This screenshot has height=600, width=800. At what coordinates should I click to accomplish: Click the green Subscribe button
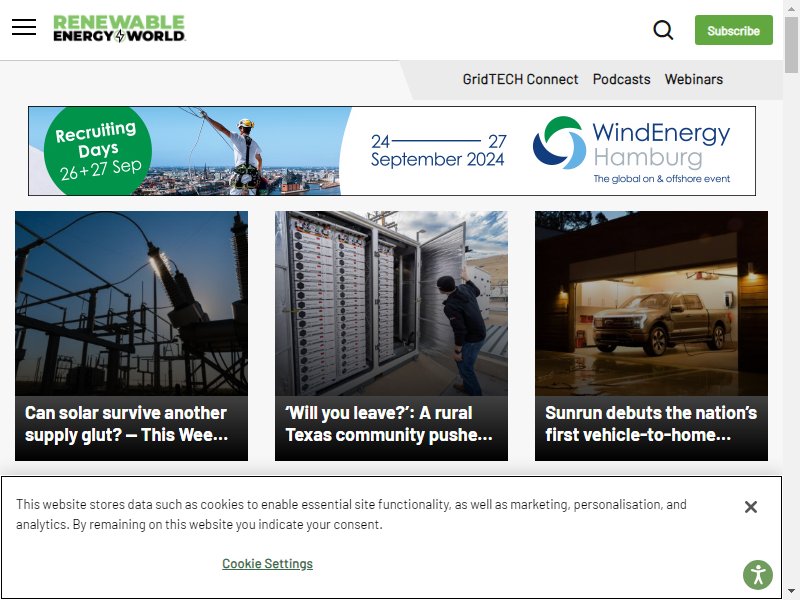pyautogui.click(x=733, y=30)
